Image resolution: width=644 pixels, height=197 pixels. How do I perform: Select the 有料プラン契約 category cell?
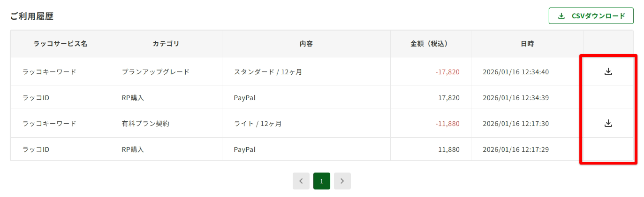point(145,124)
